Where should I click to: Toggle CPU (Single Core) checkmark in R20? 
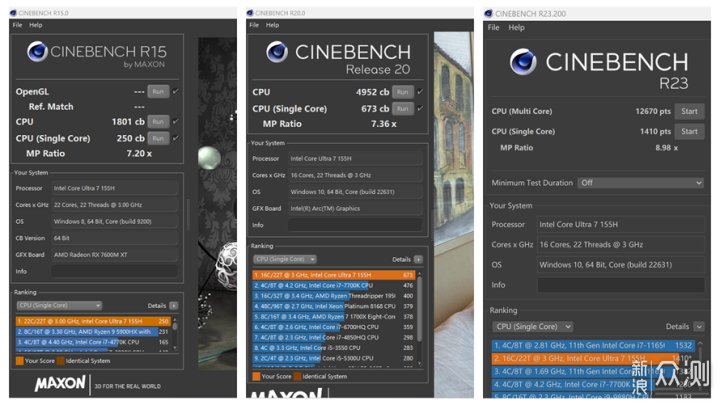point(420,108)
